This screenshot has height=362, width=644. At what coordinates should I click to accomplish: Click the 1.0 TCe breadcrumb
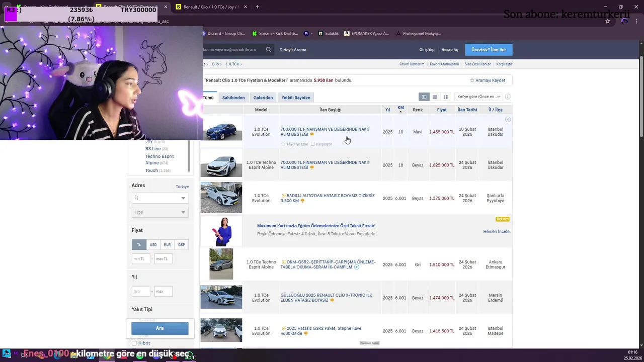pos(232,64)
